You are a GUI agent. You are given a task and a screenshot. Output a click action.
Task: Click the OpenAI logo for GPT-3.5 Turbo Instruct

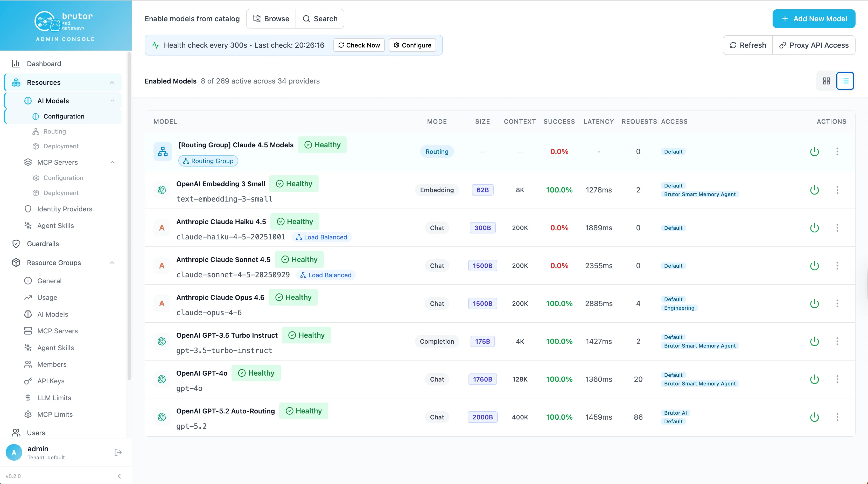(x=162, y=341)
